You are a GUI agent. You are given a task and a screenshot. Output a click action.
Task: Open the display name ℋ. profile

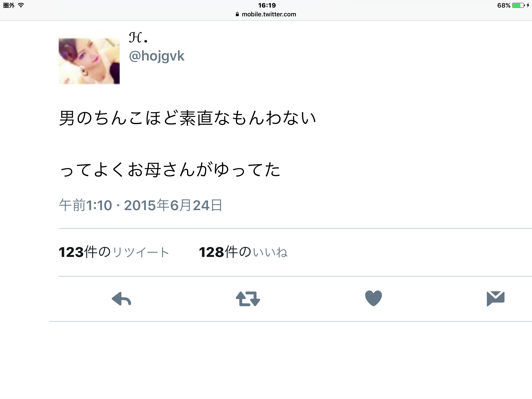(138, 38)
